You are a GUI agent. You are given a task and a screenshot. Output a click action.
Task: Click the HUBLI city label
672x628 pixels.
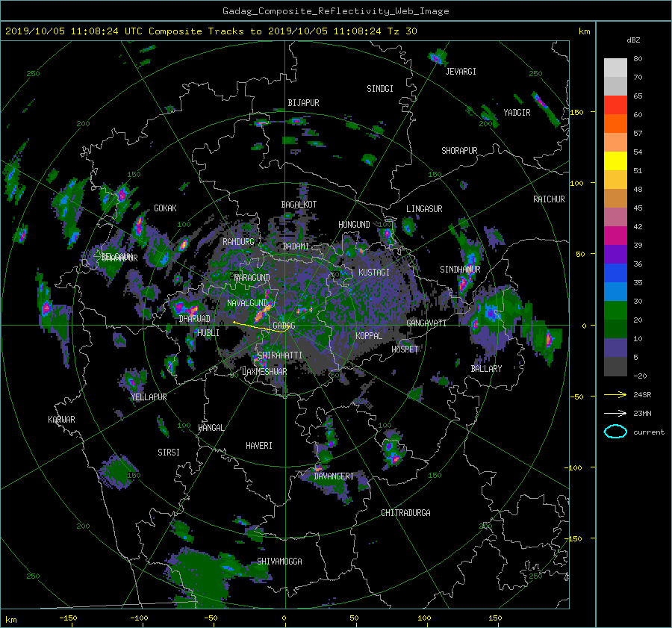click(208, 333)
